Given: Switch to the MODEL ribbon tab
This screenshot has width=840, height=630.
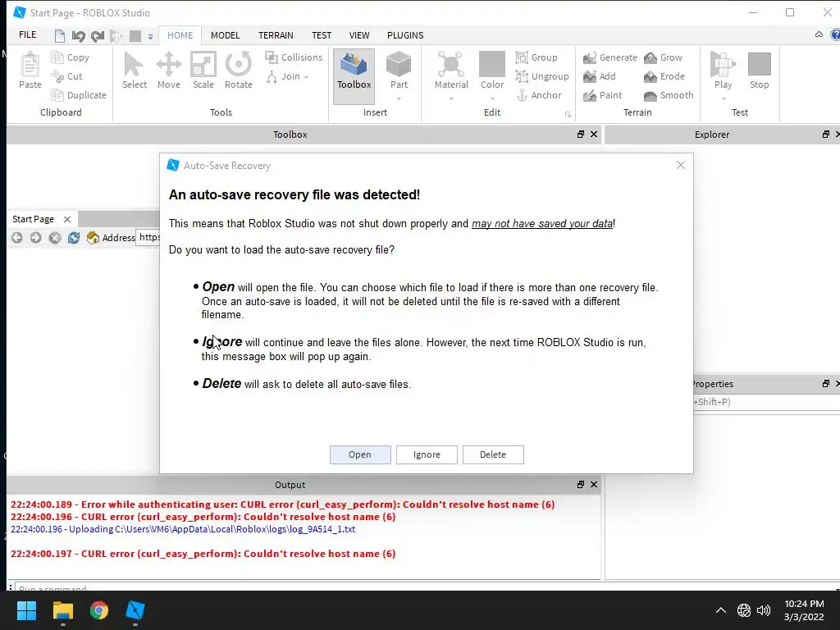Looking at the screenshot, I should [x=225, y=34].
